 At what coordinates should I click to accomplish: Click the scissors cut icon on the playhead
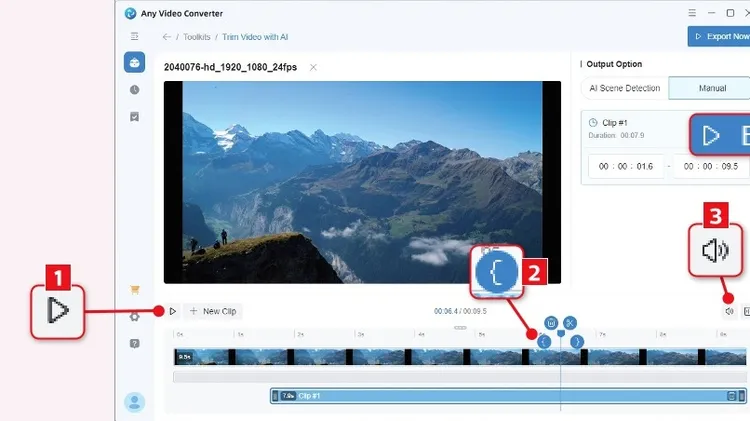coord(569,322)
